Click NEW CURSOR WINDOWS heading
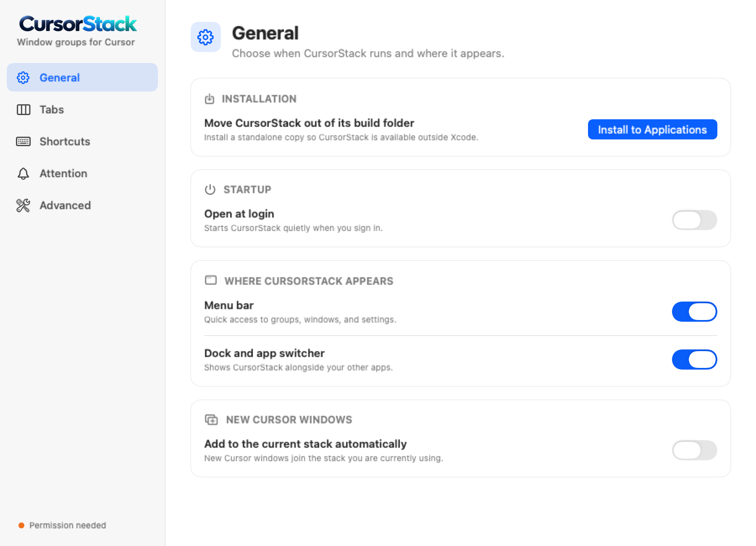 tap(289, 420)
